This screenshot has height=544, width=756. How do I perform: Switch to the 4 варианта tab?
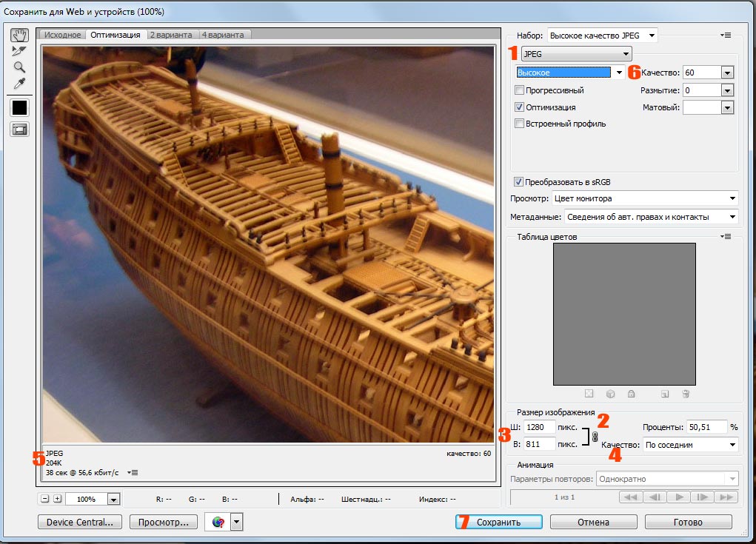click(225, 35)
